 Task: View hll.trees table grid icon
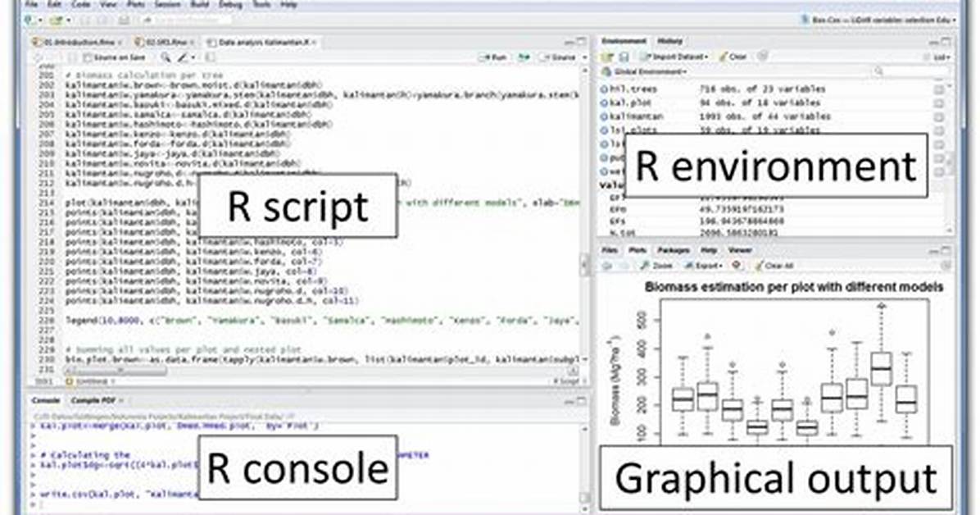point(939,89)
